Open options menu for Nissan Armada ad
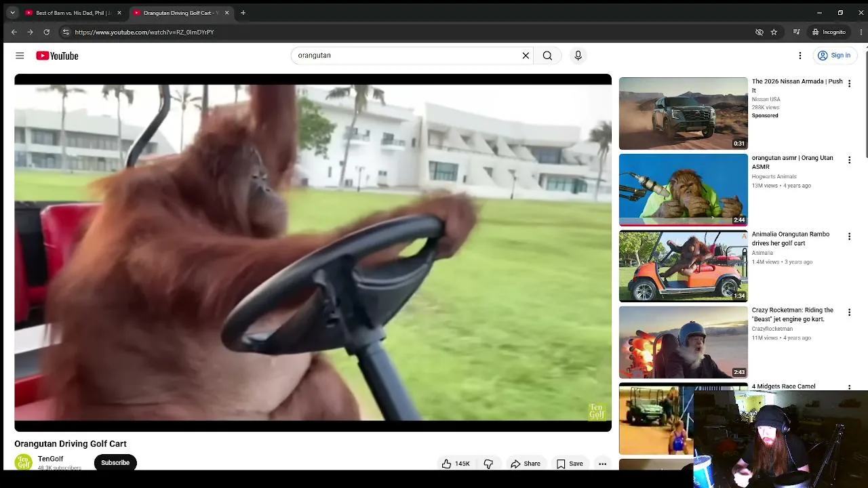The width and height of the screenshot is (868, 488). click(x=849, y=83)
